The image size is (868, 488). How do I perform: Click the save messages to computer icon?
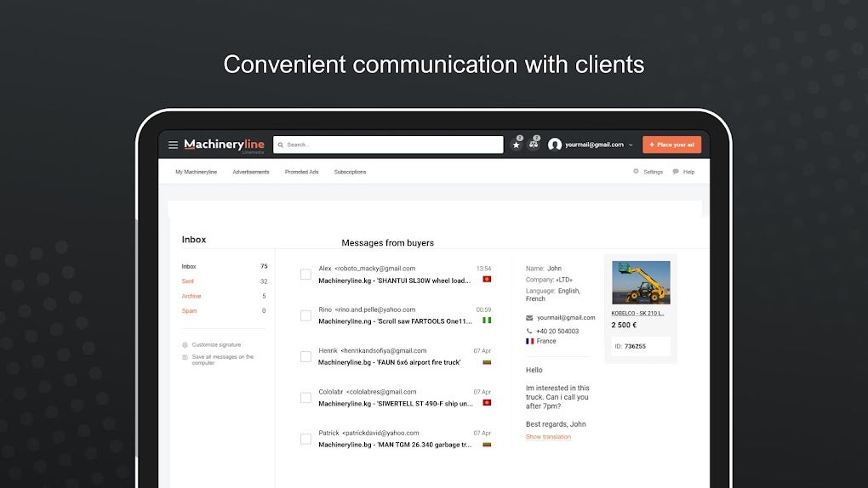click(185, 357)
